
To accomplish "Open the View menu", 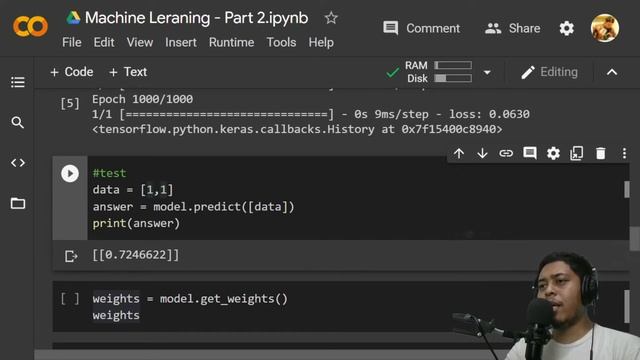I will [140, 42].
